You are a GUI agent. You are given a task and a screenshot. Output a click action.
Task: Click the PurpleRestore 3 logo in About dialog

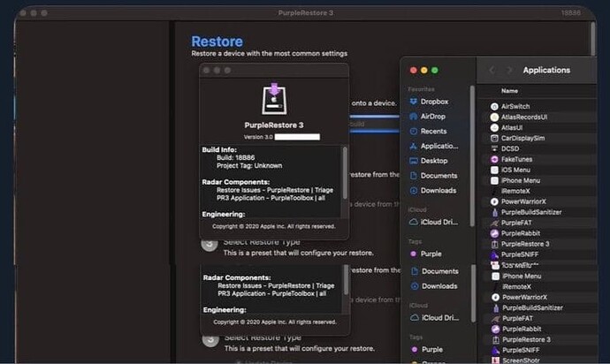(274, 99)
